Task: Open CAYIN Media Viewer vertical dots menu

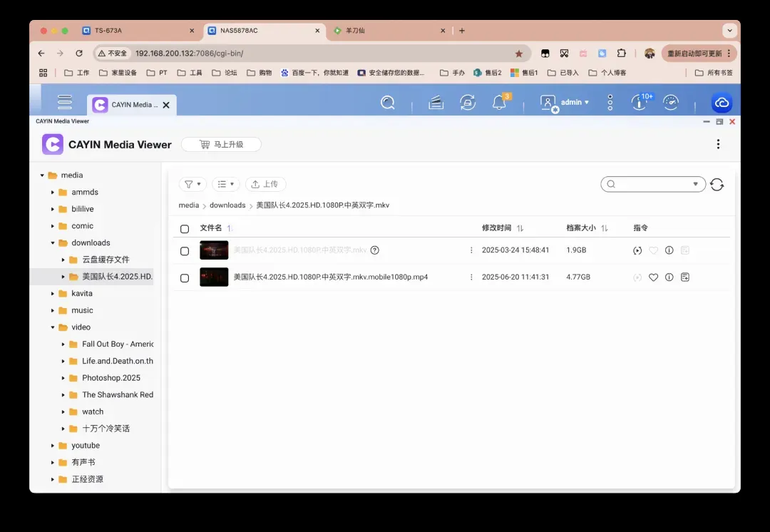Action: (718, 144)
